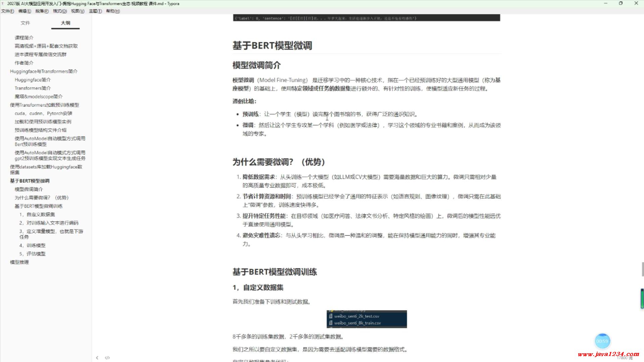Screen dimensions: 644x362
Task: Open 基于BERT模型微调 outline heading
Action: pyautogui.click(x=30, y=181)
